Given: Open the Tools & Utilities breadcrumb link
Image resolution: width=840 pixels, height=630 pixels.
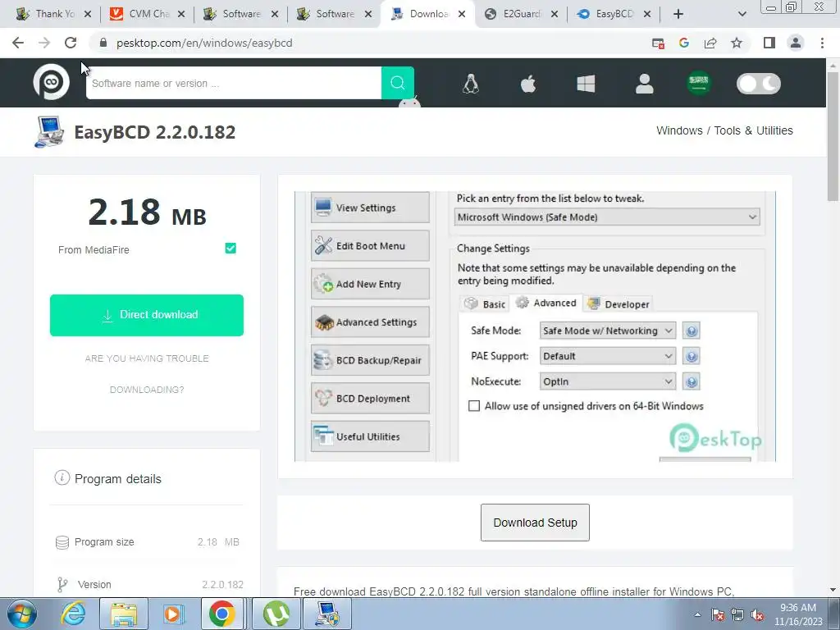Looking at the screenshot, I should [x=753, y=130].
